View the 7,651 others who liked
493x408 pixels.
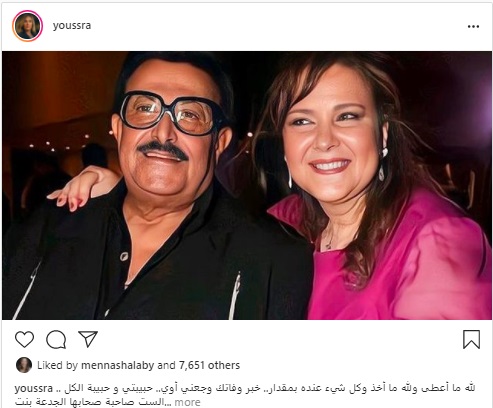point(209,365)
